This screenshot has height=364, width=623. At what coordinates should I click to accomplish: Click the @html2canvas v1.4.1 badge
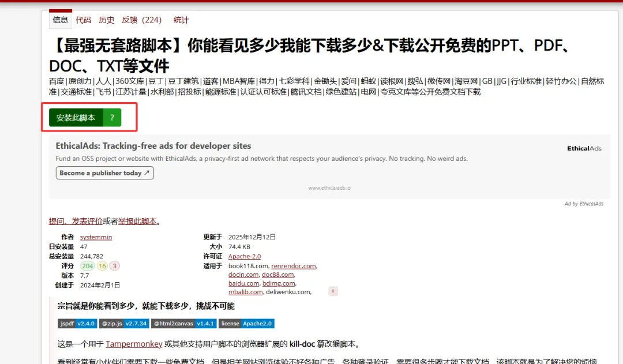point(183,324)
